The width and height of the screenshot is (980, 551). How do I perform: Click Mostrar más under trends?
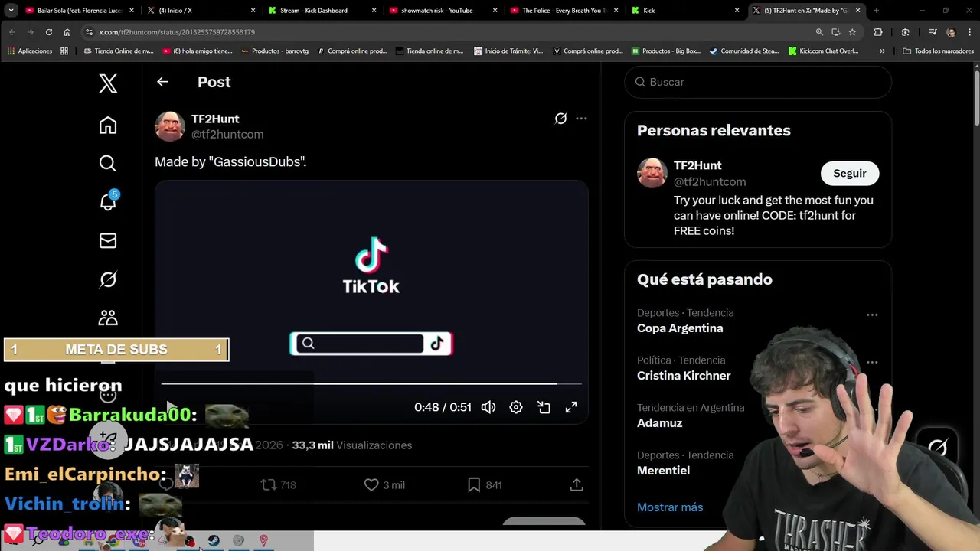(x=670, y=507)
